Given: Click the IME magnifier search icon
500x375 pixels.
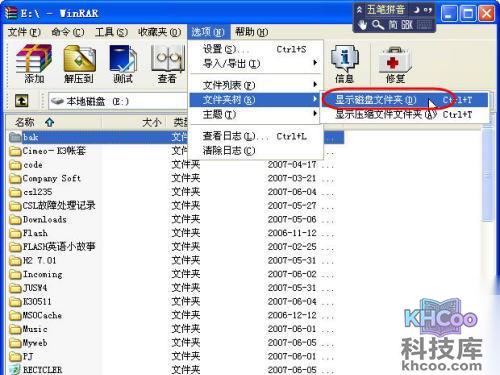Looking at the screenshot, I should [378, 25].
